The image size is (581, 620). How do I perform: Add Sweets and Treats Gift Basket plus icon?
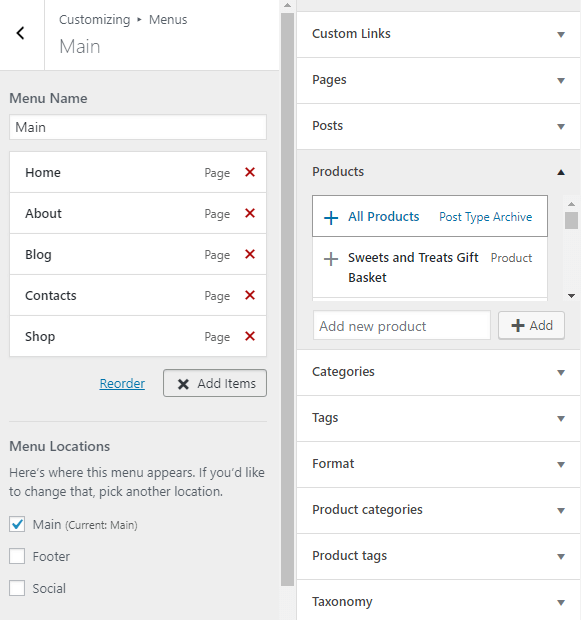tap(331, 259)
